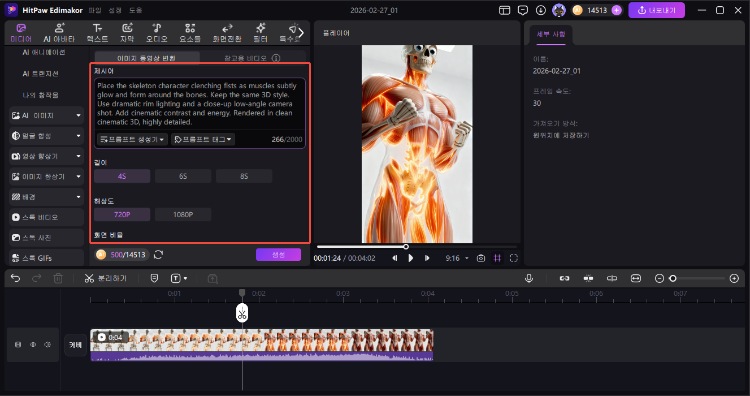Image resolution: width=750 pixels, height=396 pixels.
Task: Click the refresh credits icon
Action: point(158,255)
